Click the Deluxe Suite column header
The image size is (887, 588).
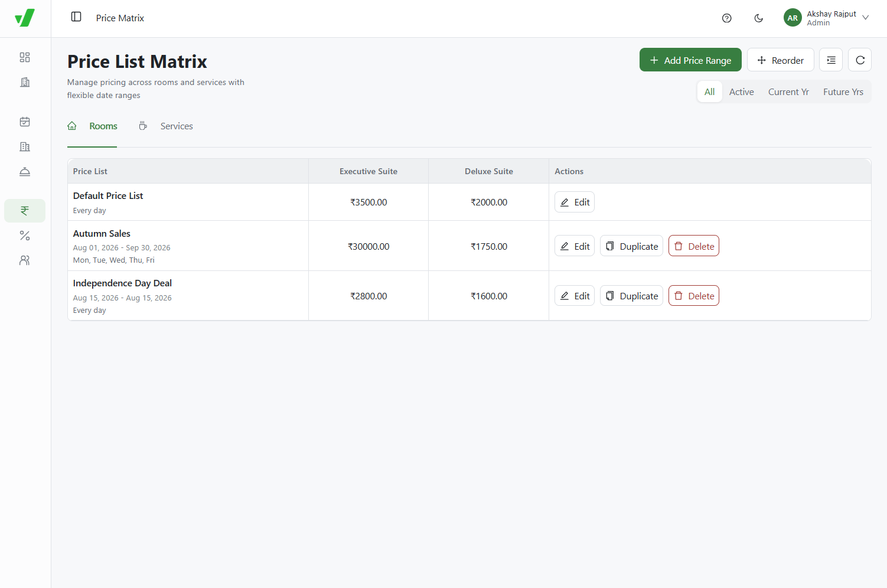[x=489, y=171]
